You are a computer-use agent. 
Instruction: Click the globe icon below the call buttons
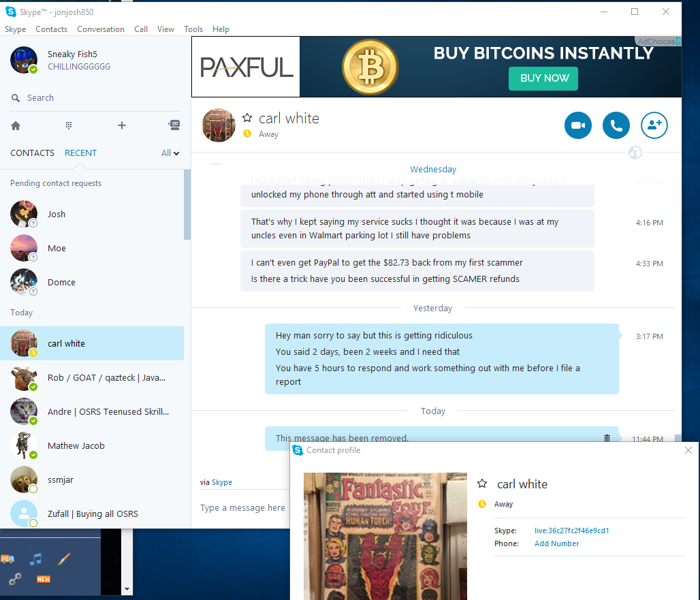coord(635,153)
